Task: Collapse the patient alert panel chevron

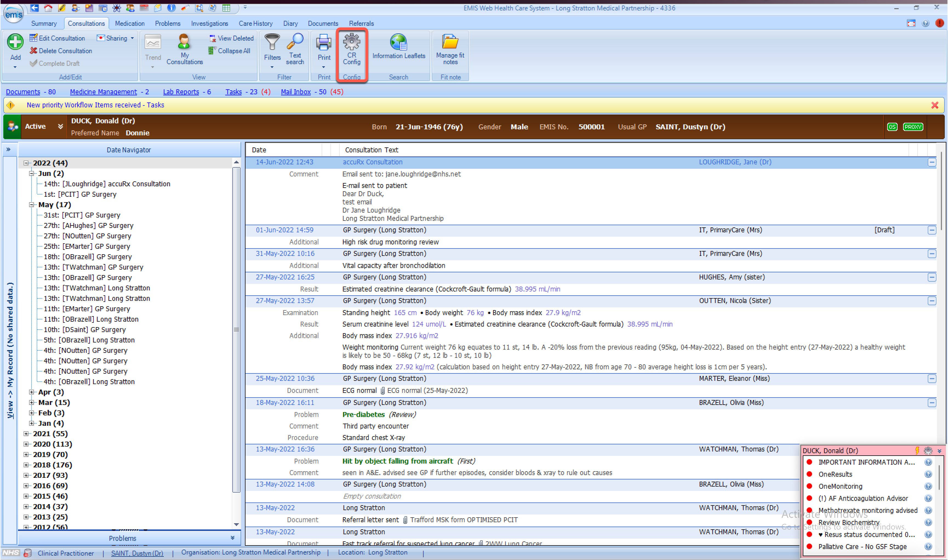Action: (x=940, y=451)
